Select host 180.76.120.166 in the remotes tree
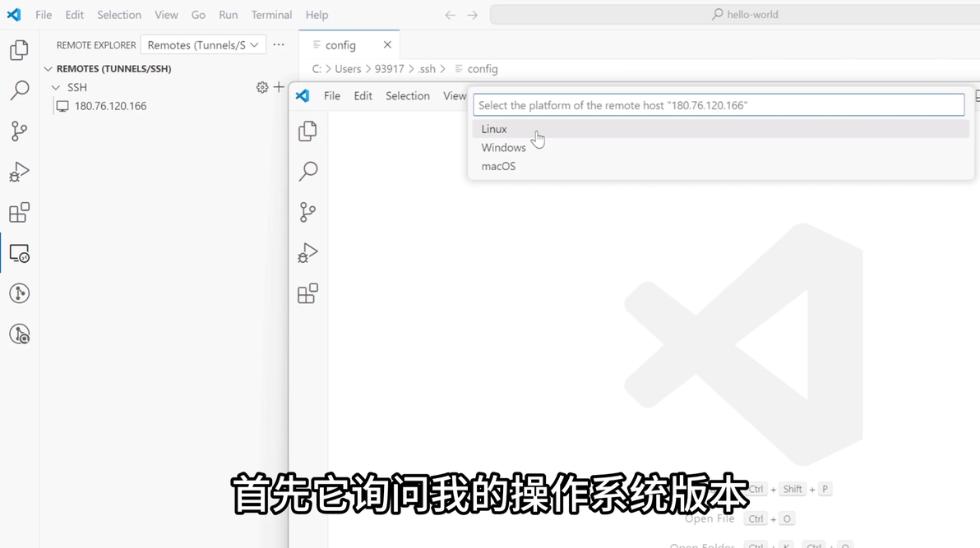Viewport: 980px width, 548px height. click(111, 106)
